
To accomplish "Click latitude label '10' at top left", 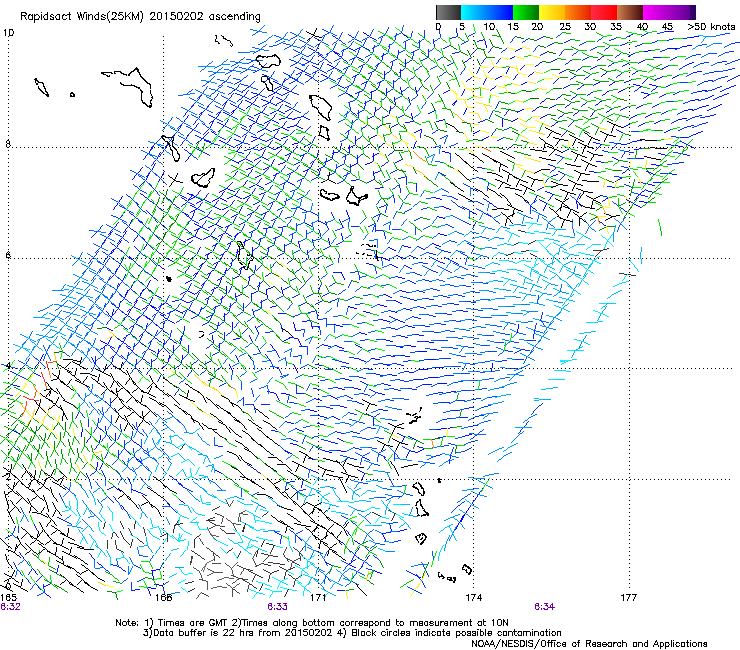I will (8, 33).
